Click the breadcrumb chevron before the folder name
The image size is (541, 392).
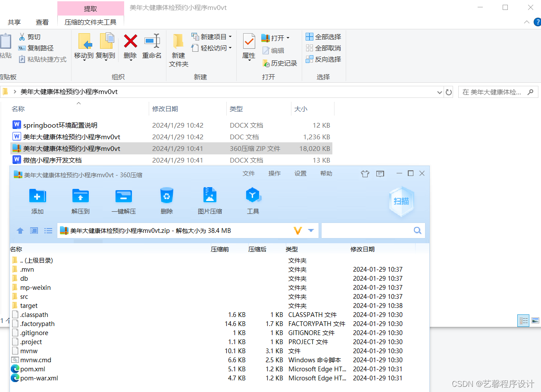click(x=15, y=92)
